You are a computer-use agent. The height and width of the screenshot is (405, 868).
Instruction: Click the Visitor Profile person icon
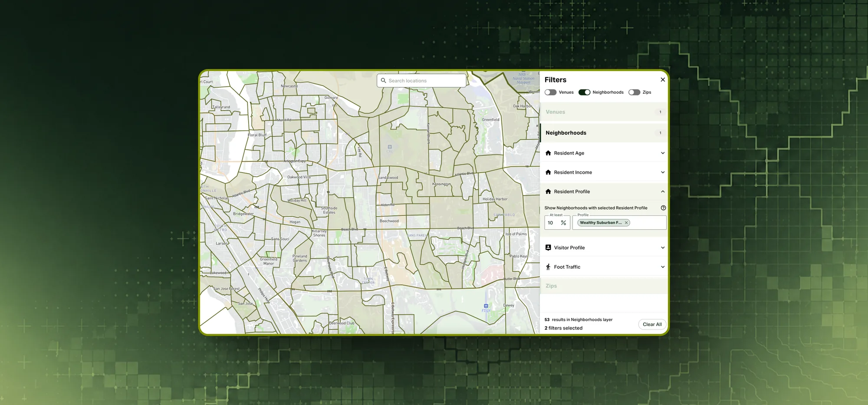tap(548, 247)
